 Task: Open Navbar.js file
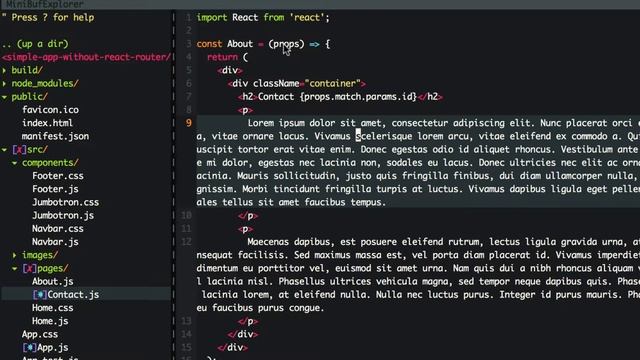pyautogui.click(x=55, y=242)
